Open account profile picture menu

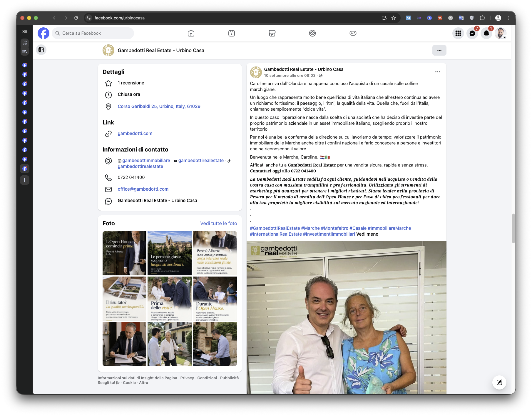[501, 33]
